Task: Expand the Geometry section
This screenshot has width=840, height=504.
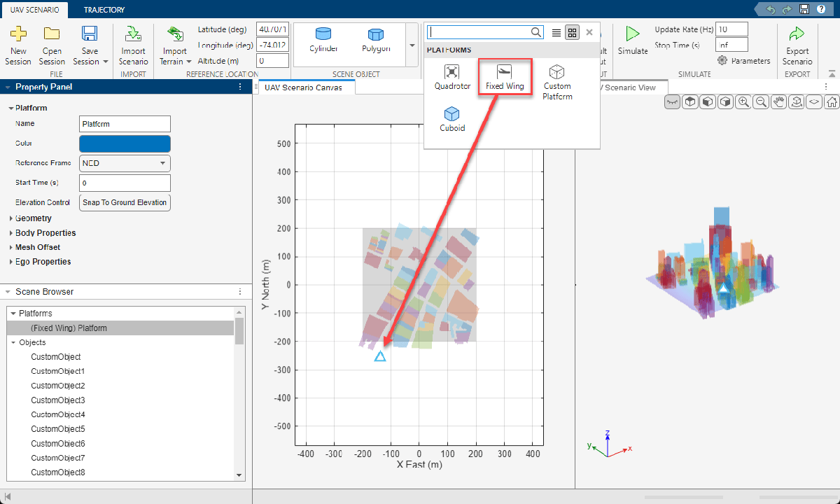Action: [x=33, y=218]
